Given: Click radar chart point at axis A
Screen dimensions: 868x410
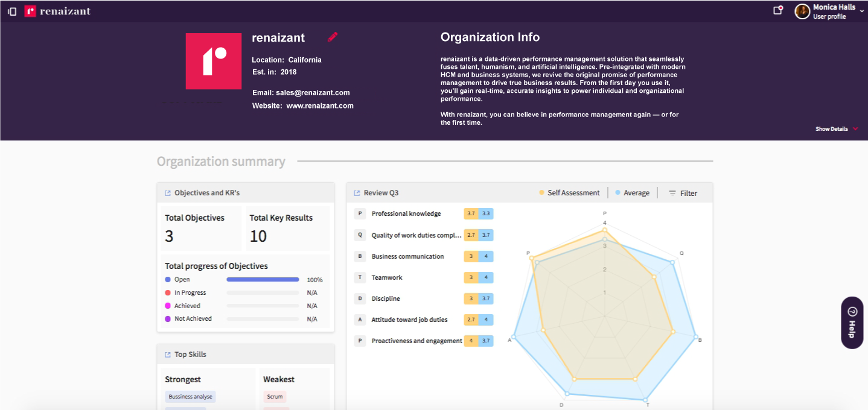Looking at the screenshot, I should coord(514,336).
